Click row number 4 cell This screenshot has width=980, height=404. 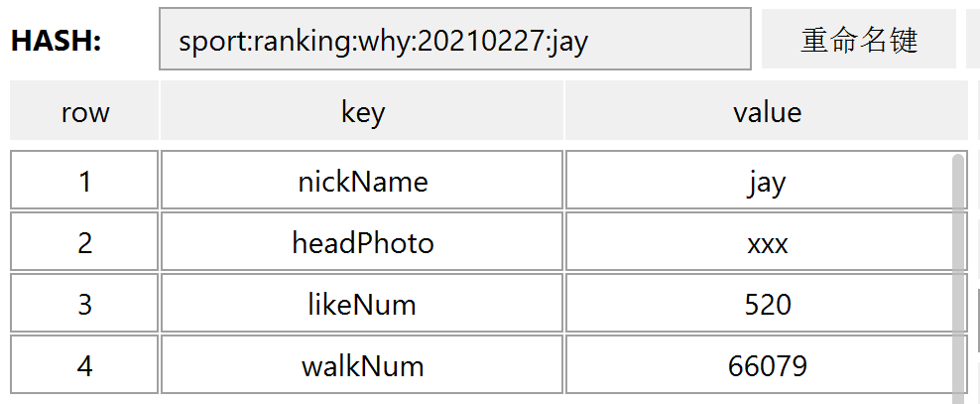pyautogui.click(x=84, y=364)
